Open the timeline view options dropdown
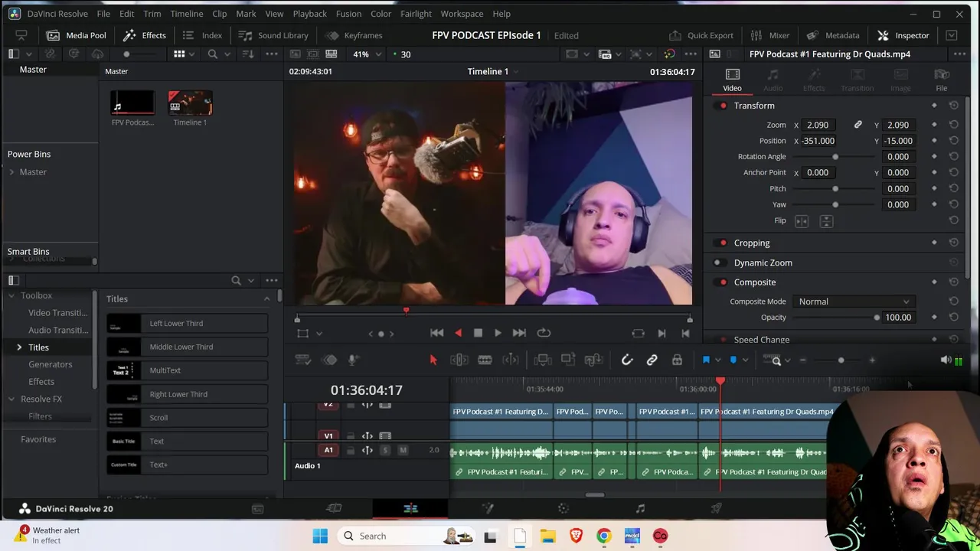The image size is (980, 551). tap(302, 360)
